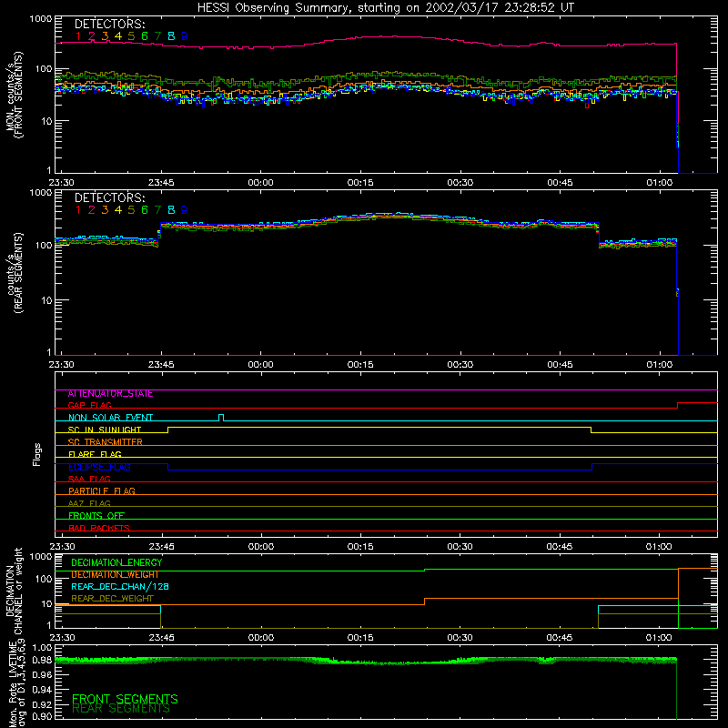Click 00:15 tick label below front segments plot
The width and height of the screenshot is (728, 728).
(x=360, y=183)
